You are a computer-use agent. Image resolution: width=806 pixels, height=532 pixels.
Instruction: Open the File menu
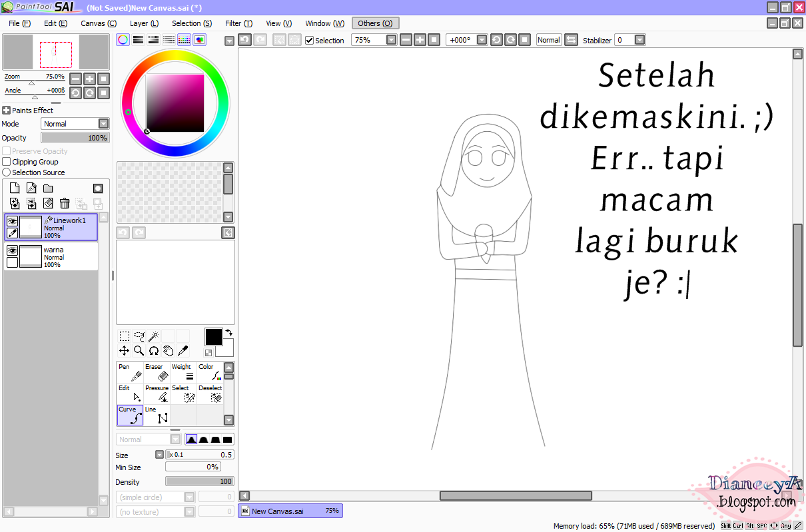[20, 23]
